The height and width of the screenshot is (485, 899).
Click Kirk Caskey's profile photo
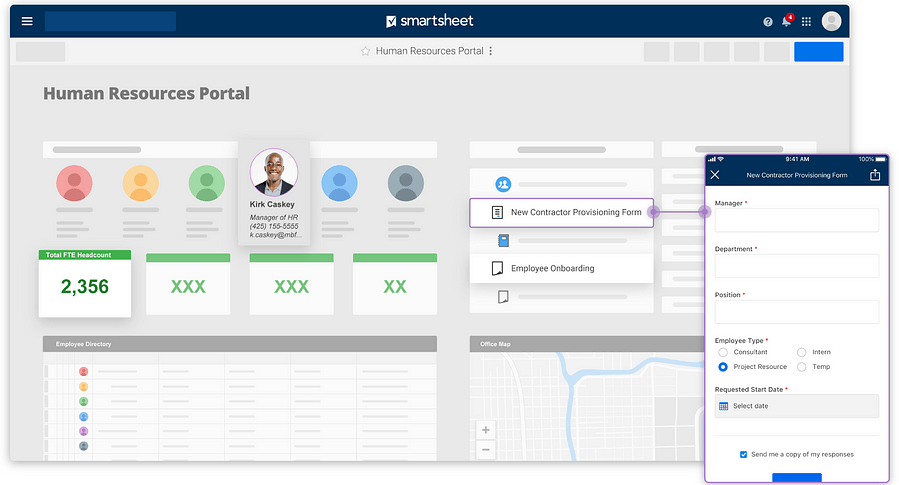pyautogui.click(x=274, y=172)
